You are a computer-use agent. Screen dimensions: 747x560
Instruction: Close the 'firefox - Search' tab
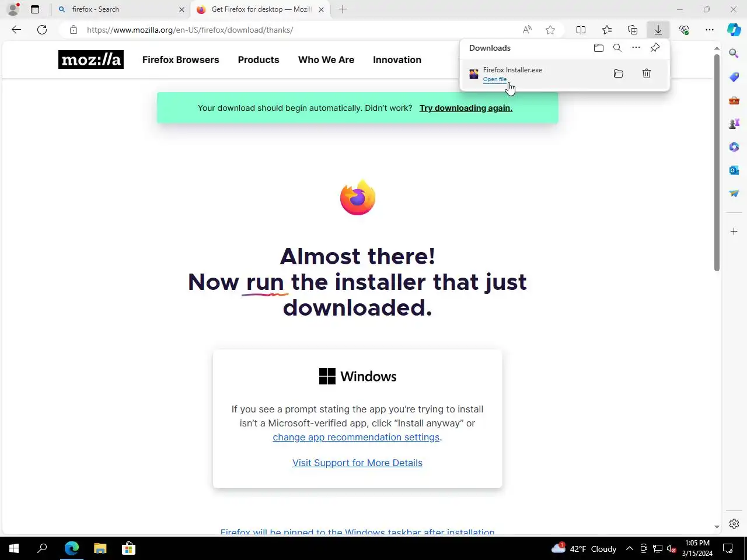(x=181, y=9)
